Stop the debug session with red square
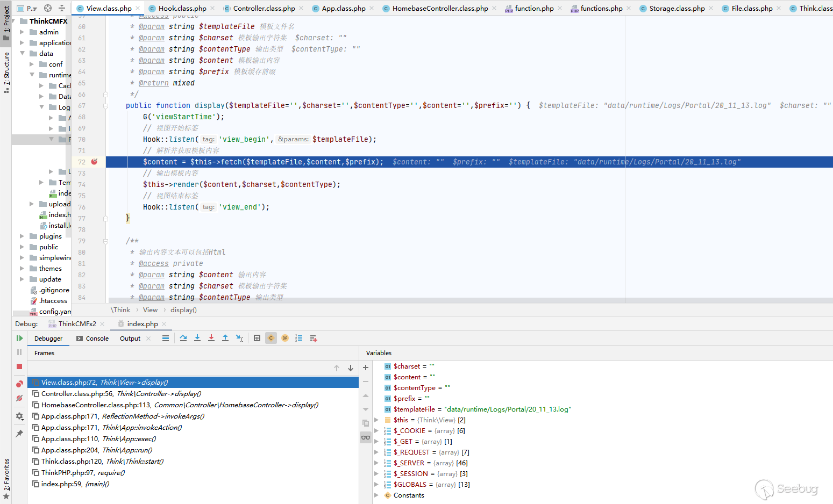 19,366
